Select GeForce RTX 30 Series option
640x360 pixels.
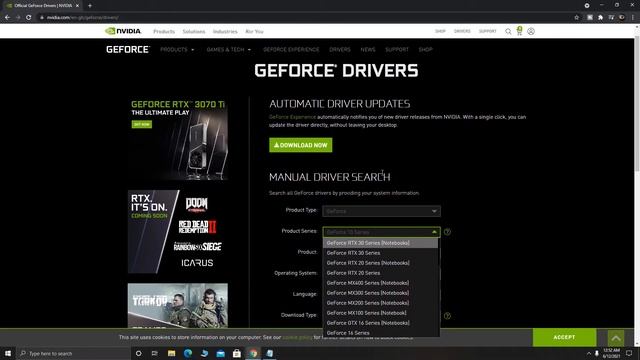pos(380,253)
